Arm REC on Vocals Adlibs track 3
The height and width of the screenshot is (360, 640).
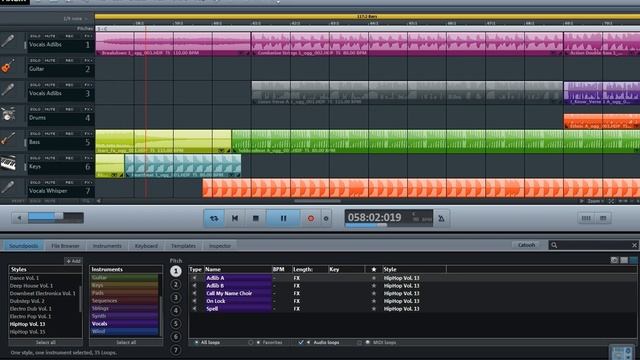tap(69, 85)
